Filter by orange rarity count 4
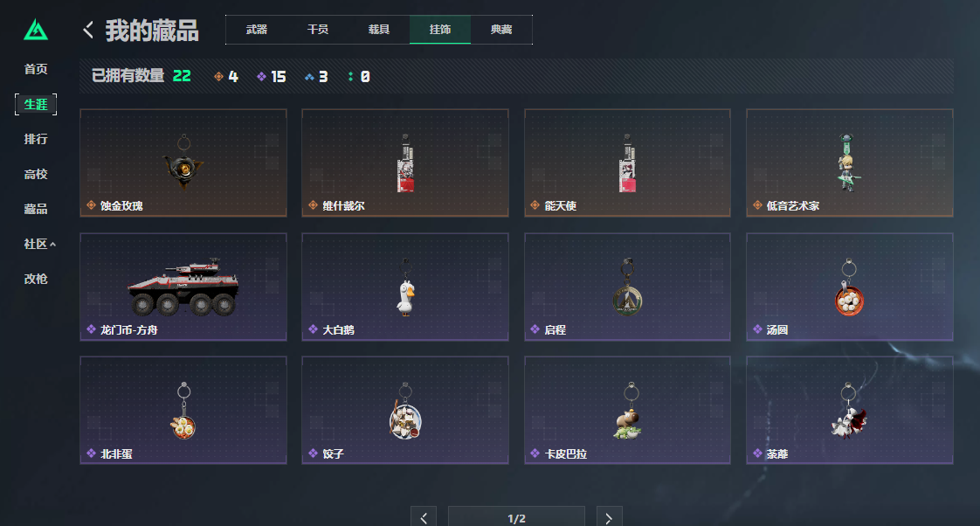 point(225,76)
